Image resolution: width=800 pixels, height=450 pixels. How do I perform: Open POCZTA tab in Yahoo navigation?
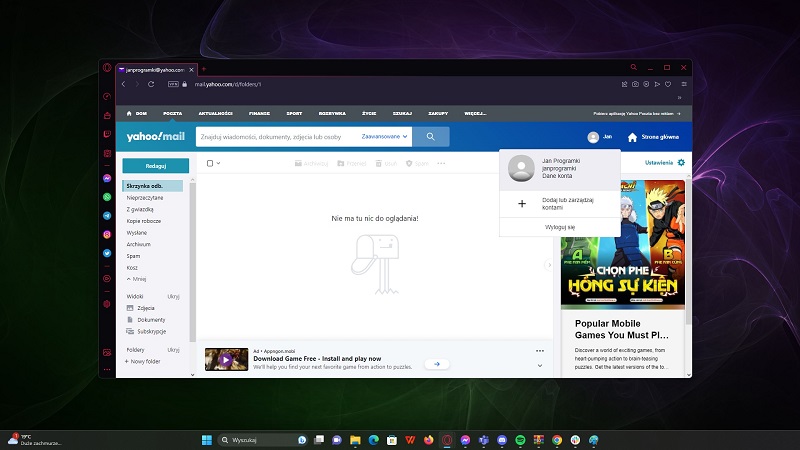(172, 113)
